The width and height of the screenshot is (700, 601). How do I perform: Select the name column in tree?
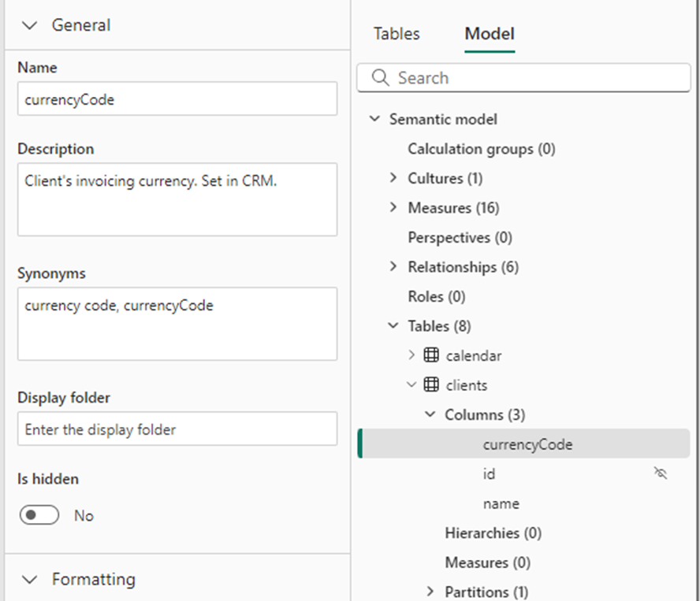point(501,503)
